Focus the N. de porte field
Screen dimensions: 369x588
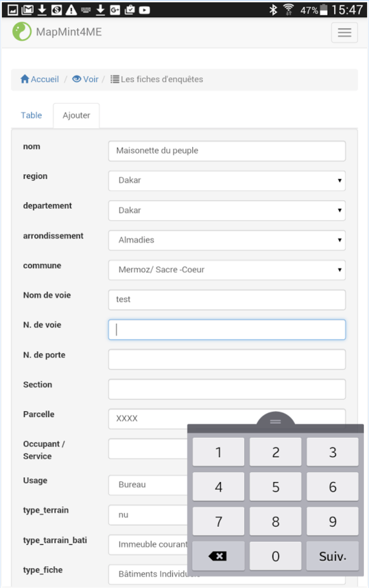pos(227,359)
